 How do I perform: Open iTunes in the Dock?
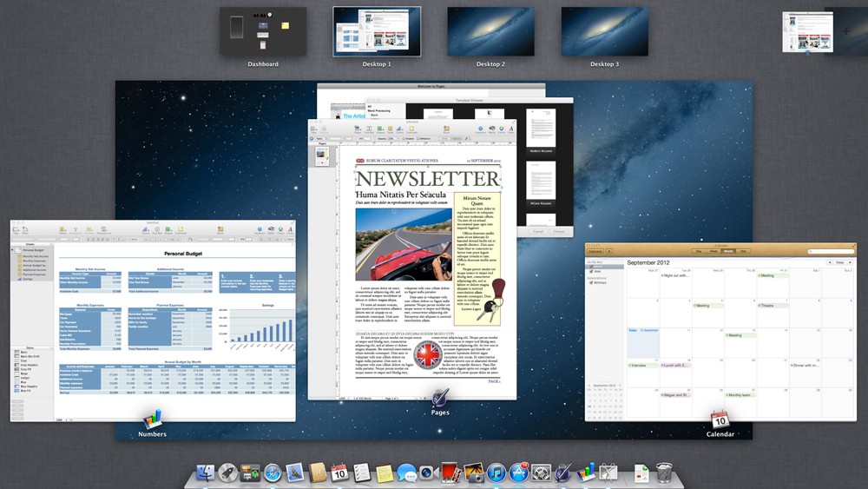point(496,473)
